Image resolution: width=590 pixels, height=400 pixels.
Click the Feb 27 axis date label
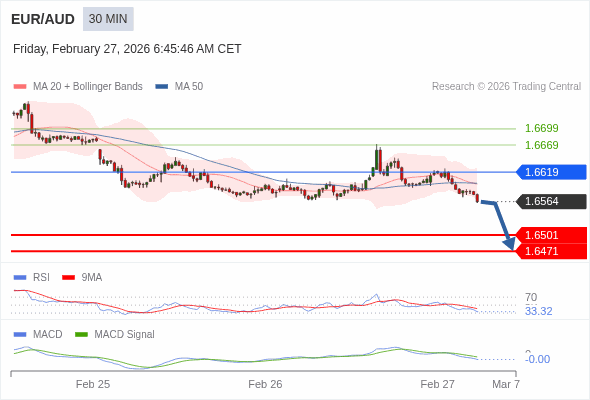coord(438,384)
